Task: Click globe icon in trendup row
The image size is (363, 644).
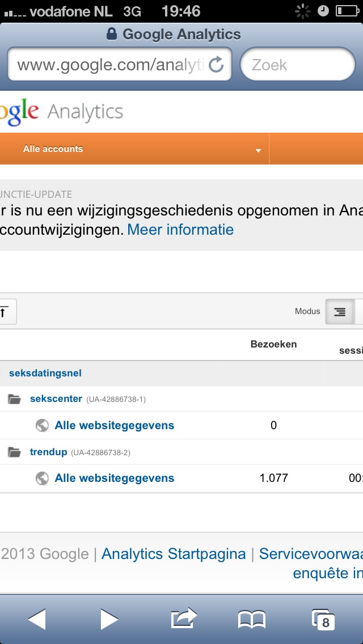Action: (x=42, y=478)
